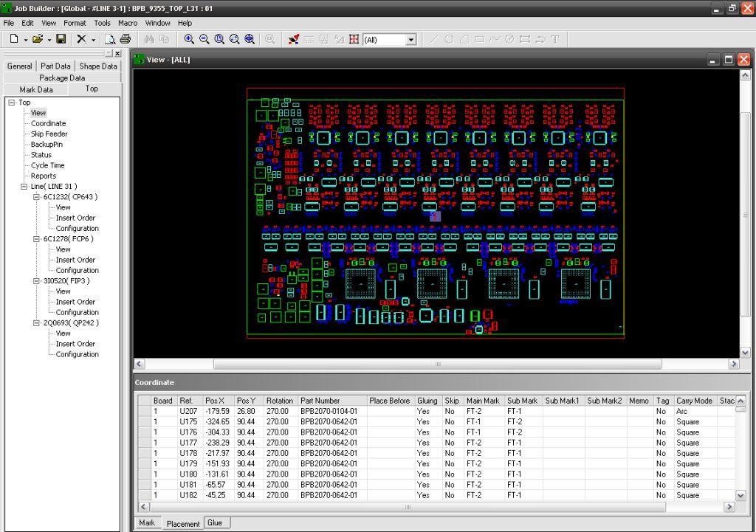Save the current job
The image size is (756, 532).
click(60, 40)
